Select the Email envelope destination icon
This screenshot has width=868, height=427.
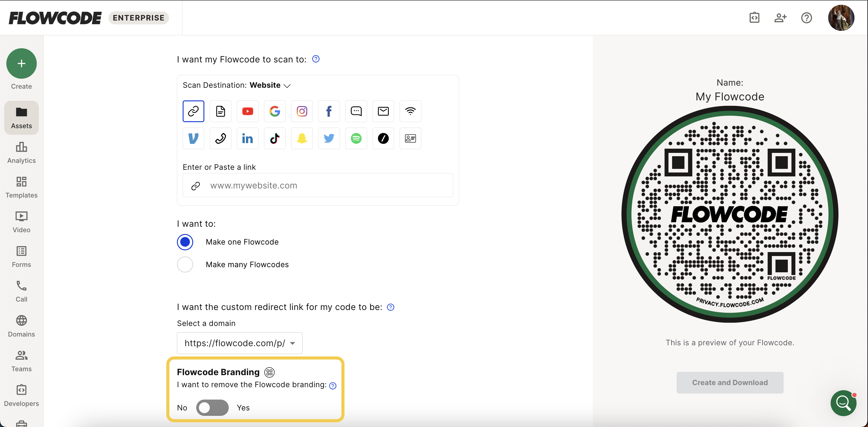383,111
